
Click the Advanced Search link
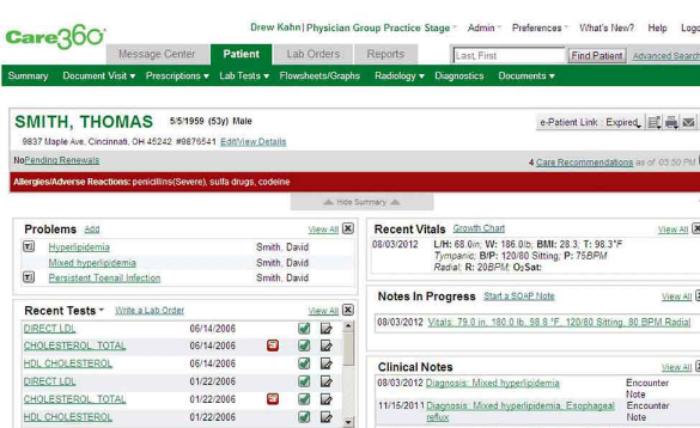point(666,56)
